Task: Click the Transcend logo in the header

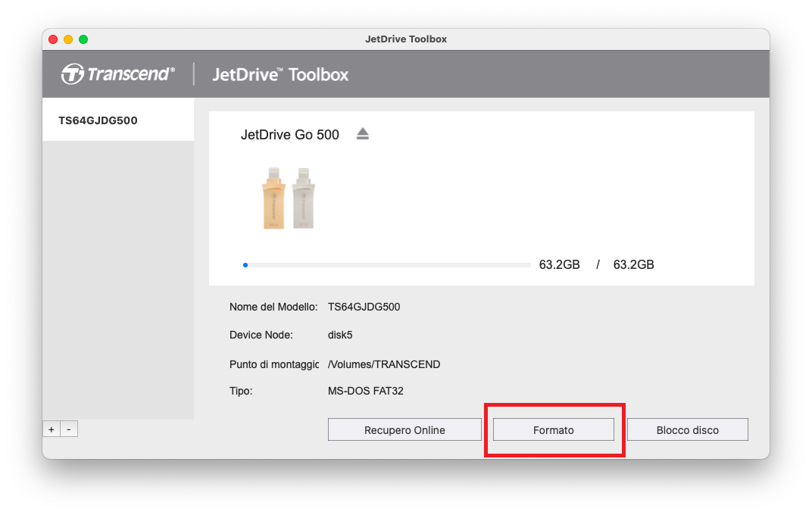Action: (118, 74)
